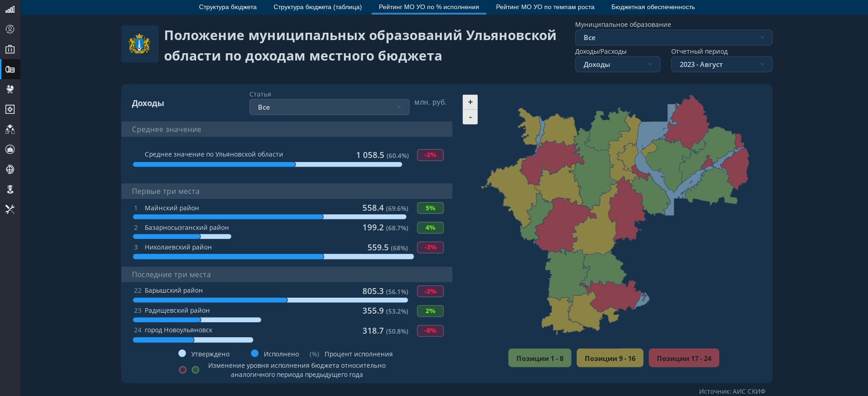868x396 pixels.
Task: Open the briefcase sidebar section
Action: pyautogui.click(x=10, y=49)
